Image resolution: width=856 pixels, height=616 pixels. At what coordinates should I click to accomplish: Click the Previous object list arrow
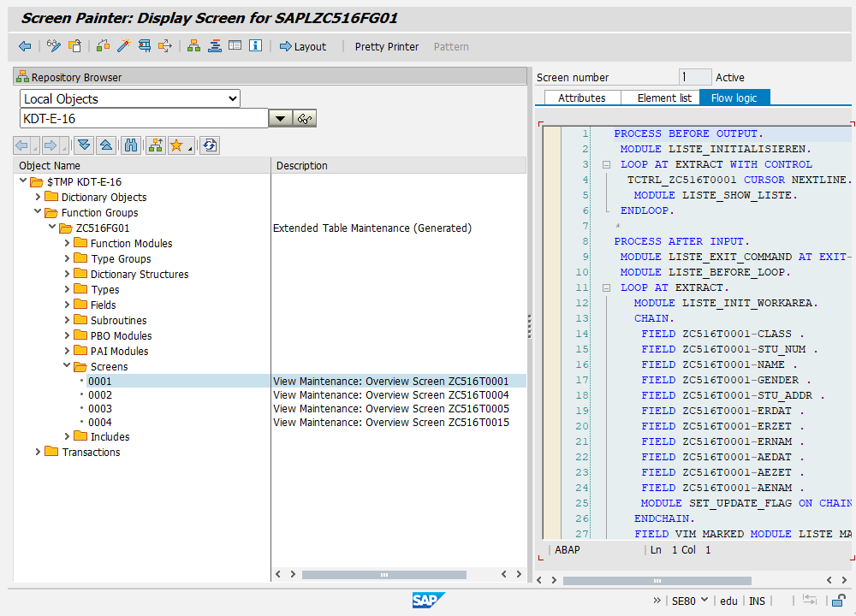tap(22, 145)
